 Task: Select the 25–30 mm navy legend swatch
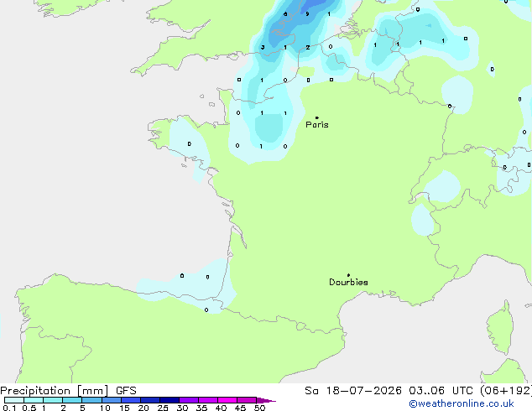[170, 400]
